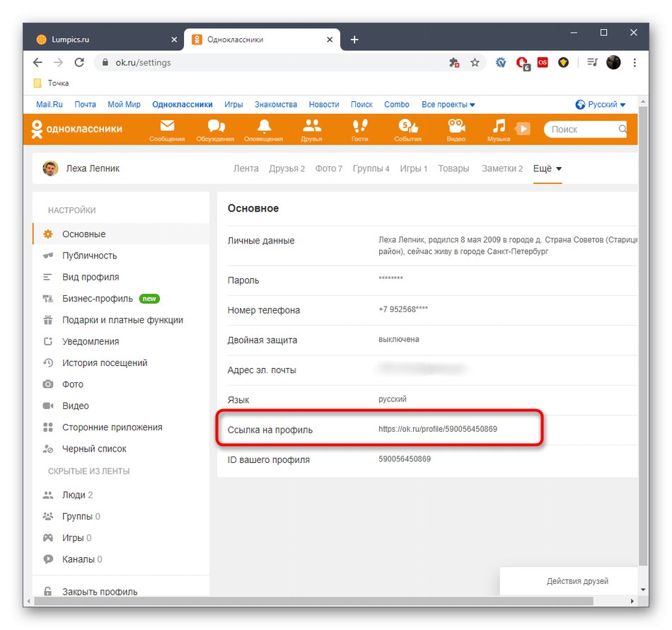Click the profile link https://ok.ru/profile/590056450869

pos(438,429)
